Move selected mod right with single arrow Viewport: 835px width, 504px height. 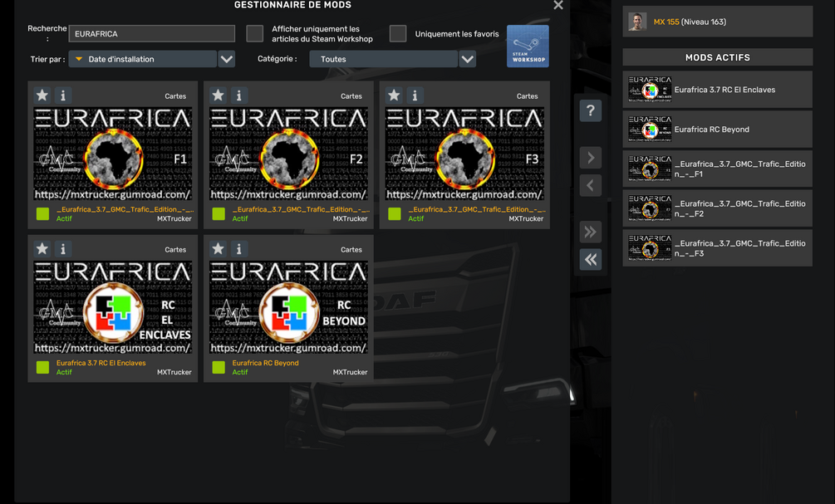[x=591, y=158]
